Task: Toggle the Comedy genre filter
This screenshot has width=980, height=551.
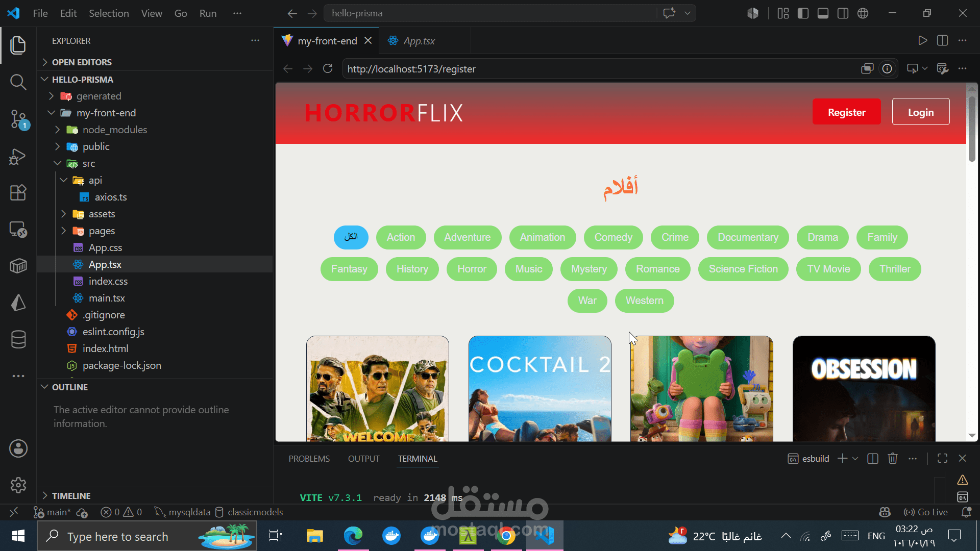Action: [x=613, y=237]
